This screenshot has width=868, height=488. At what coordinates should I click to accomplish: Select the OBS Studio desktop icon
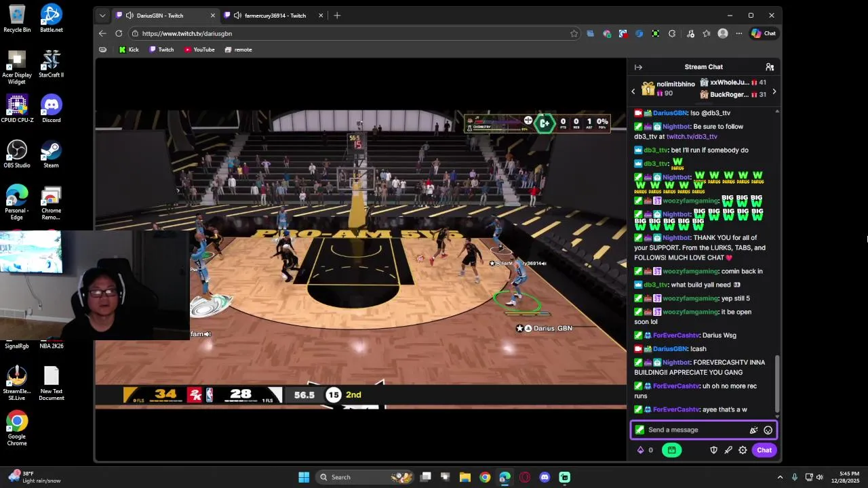point(17,154)
